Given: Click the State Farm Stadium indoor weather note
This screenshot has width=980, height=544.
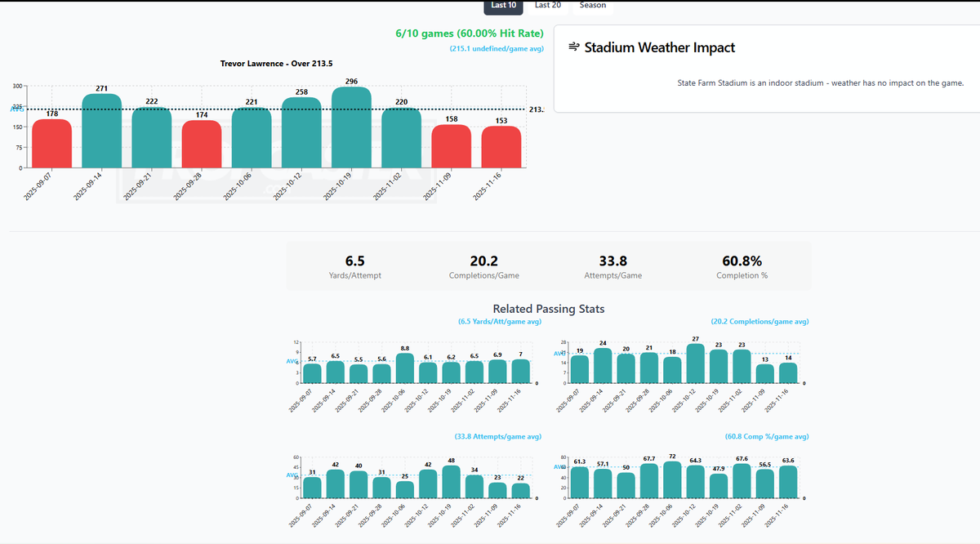Looking at the screenshot, I should pos(821,82).
